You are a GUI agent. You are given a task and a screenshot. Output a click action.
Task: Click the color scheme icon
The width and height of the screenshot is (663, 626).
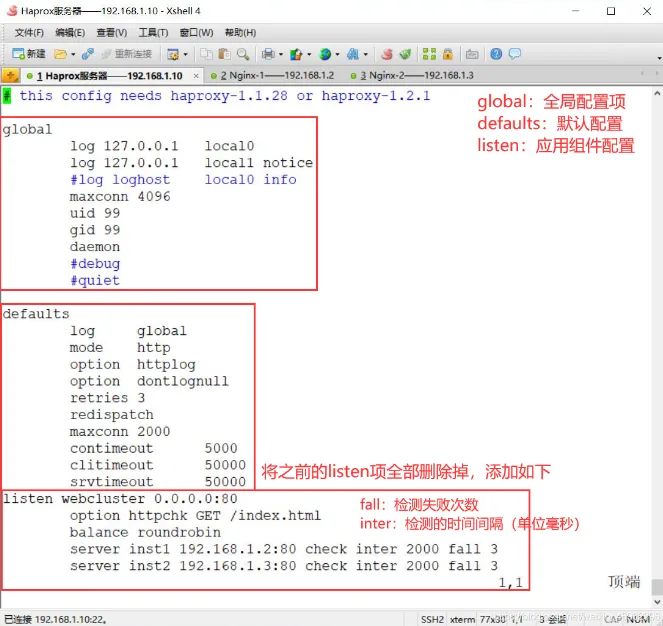(296, 54)
